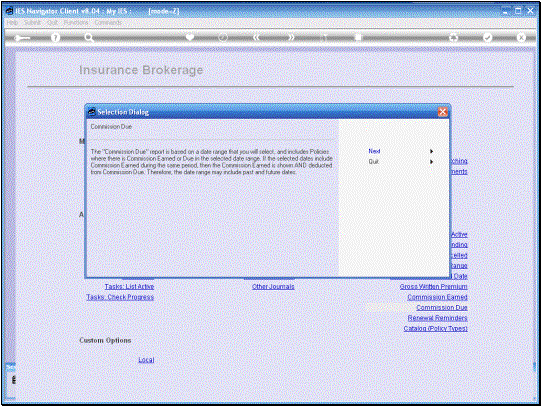
Task: Open the Renewal Reminders link
Action: point(437,318)
